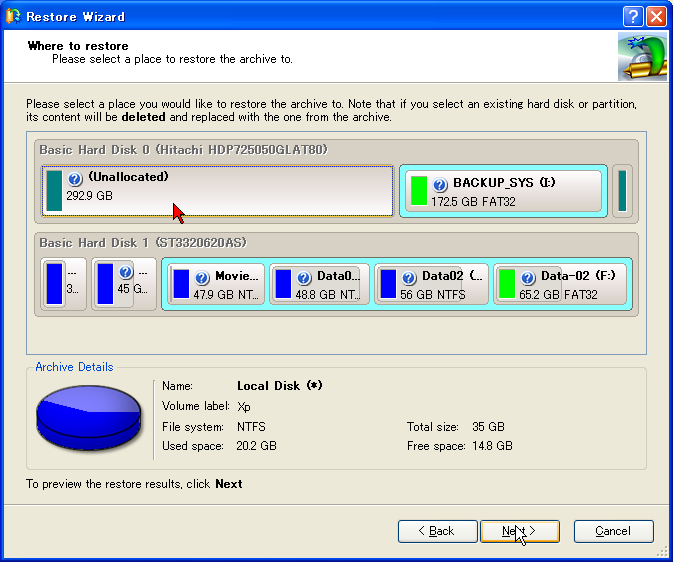Click help icon on 45 GB partition
This screenshot has height=562, width=673.
(x=125, y=273)
